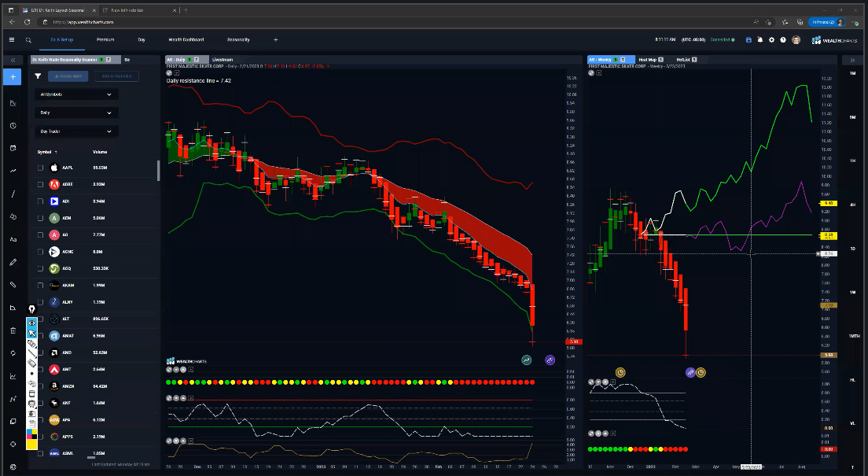Click the InPrivate profile button

(826, 22)
